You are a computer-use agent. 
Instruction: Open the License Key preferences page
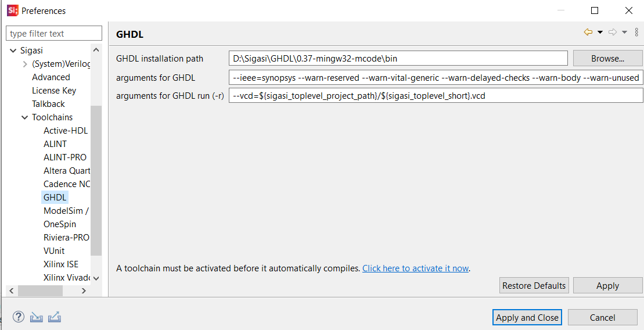(54, 91)
